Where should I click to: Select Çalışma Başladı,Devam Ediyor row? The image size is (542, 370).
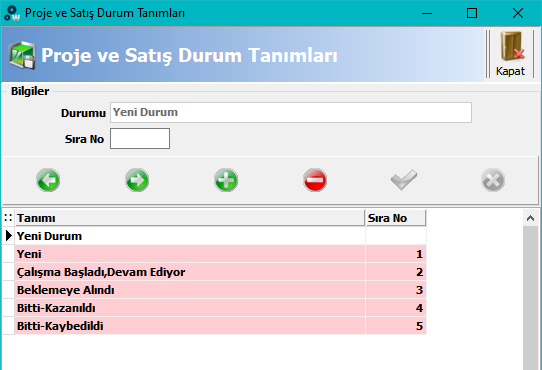pos(221,272)
